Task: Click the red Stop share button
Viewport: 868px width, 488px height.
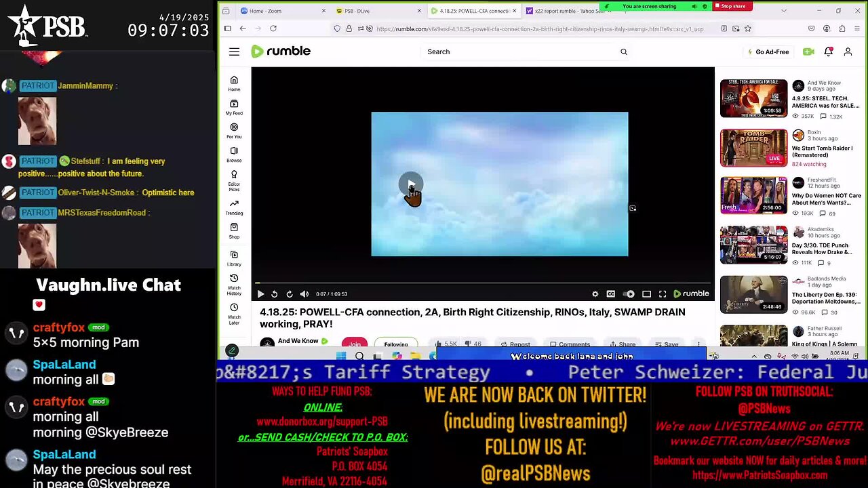Action: (730, 6)
